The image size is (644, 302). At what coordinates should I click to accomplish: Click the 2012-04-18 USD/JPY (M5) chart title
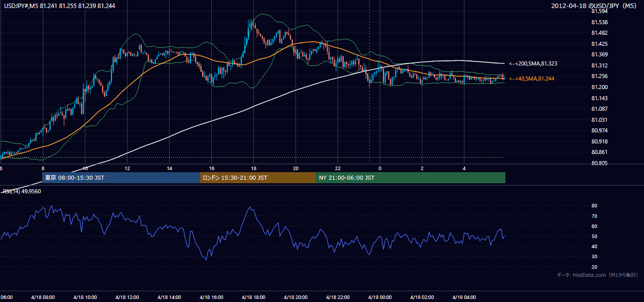tap(595, 6)
